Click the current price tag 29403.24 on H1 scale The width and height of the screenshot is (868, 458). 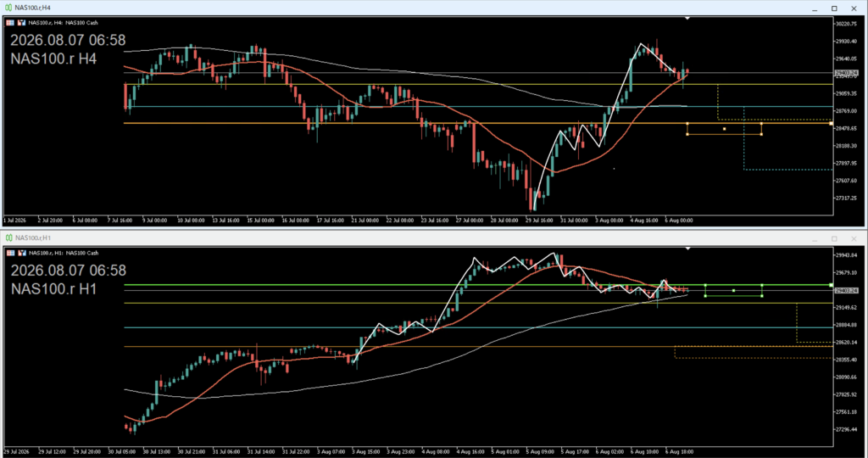pos(847,291)
